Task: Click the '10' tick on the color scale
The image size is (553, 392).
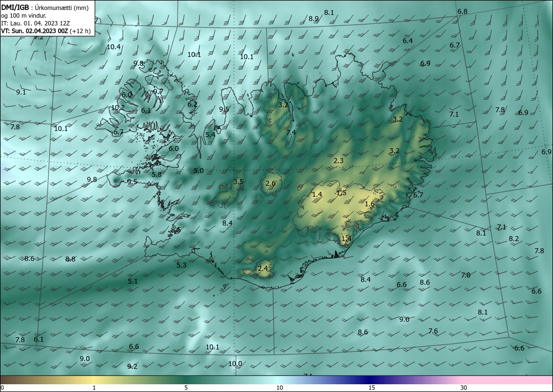Action: click(x=279, y=388)
